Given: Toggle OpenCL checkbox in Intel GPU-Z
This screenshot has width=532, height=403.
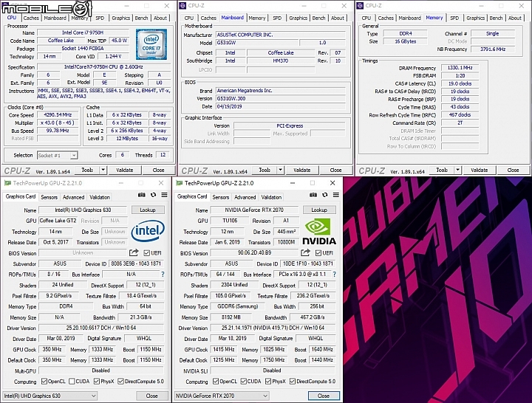Looking at the screenshot, I should (44, 382).
